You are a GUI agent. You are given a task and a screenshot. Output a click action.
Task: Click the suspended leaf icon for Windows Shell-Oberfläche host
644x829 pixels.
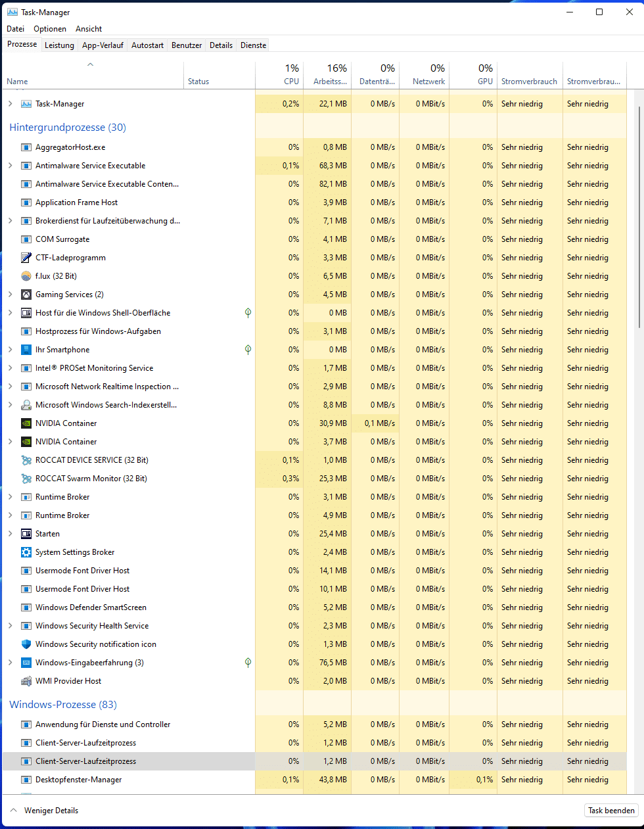[x=248, y=313]
